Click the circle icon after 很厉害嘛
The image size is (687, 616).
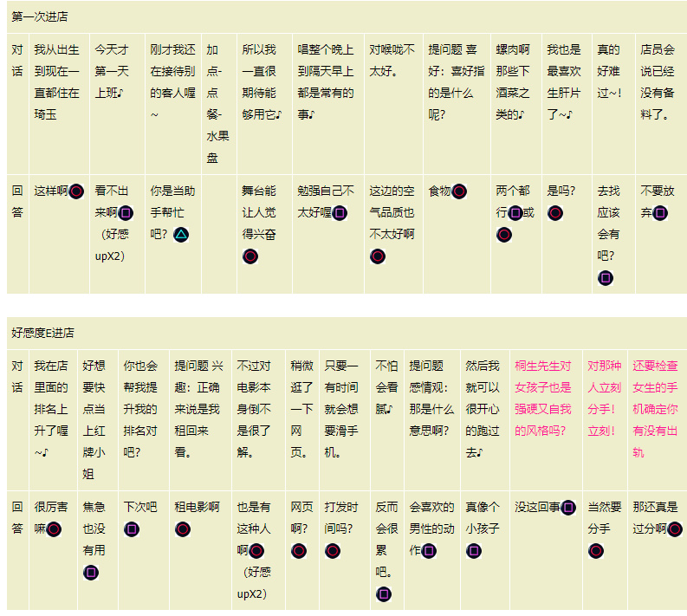pyautogui.click(x=54, y=529)
